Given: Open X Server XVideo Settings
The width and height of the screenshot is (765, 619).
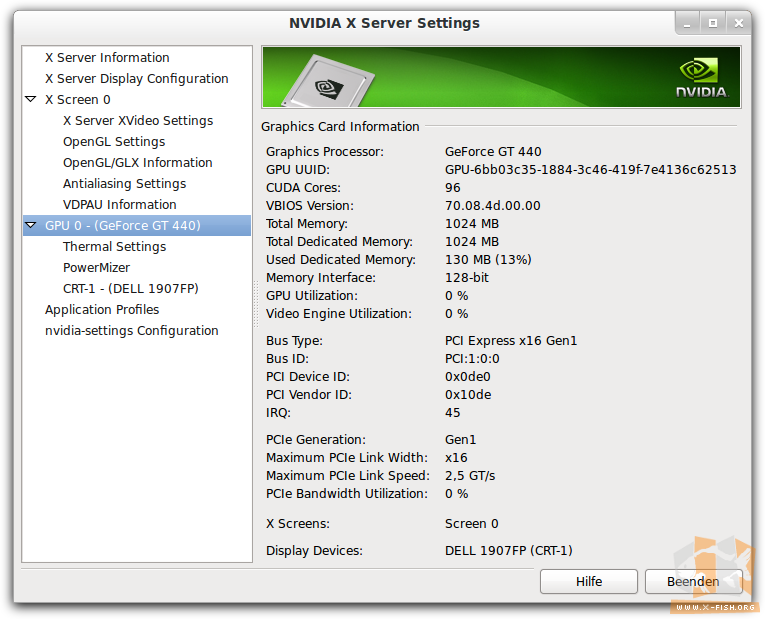Looking at the screenshot, I should (138, 120).
